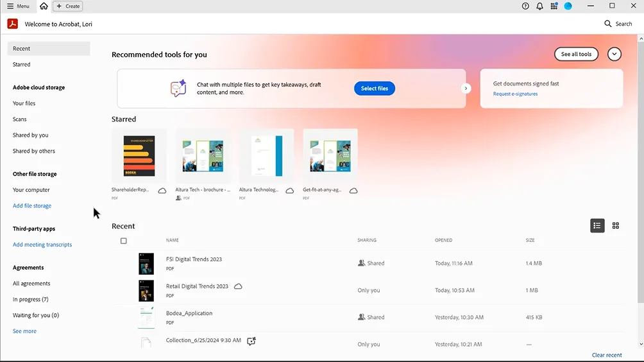Open Your files in sidebar
Viewport: 644px width, 362px height.
[x=24, y=103]
